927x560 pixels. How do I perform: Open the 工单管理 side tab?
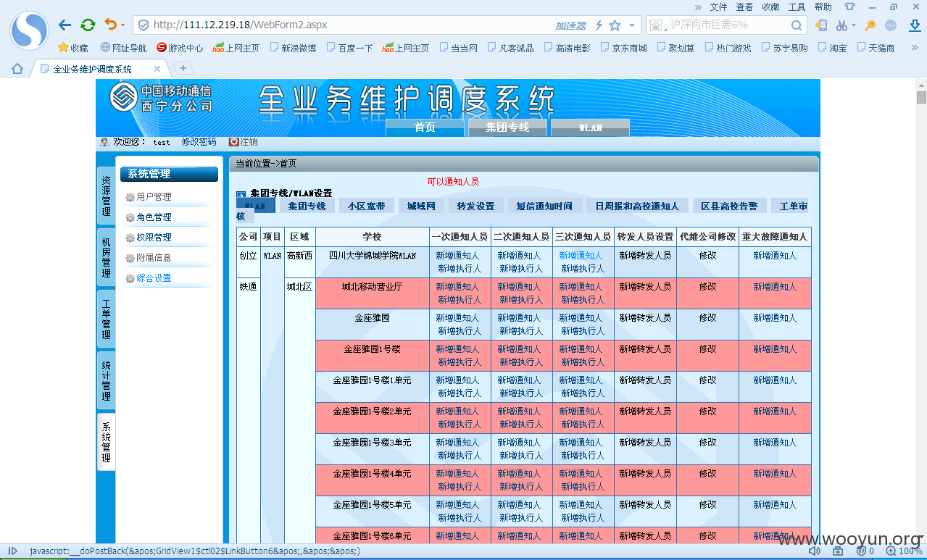[x=106, y=319]
